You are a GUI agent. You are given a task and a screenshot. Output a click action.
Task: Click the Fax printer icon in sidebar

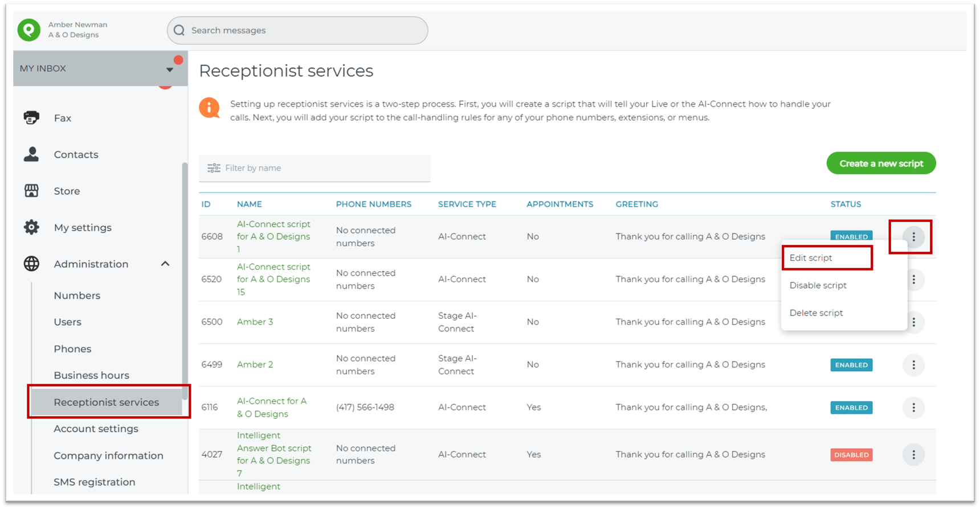coord(31,118)
